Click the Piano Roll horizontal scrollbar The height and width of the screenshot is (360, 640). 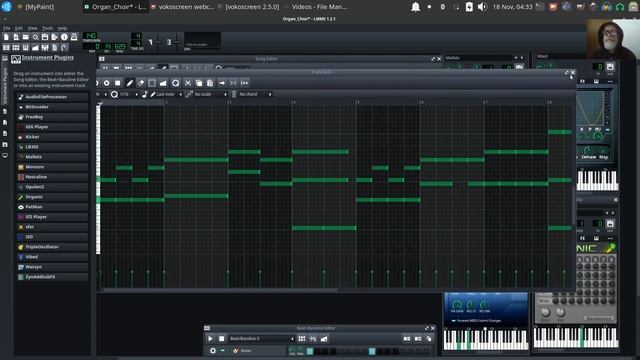click(x=220, y=290)
